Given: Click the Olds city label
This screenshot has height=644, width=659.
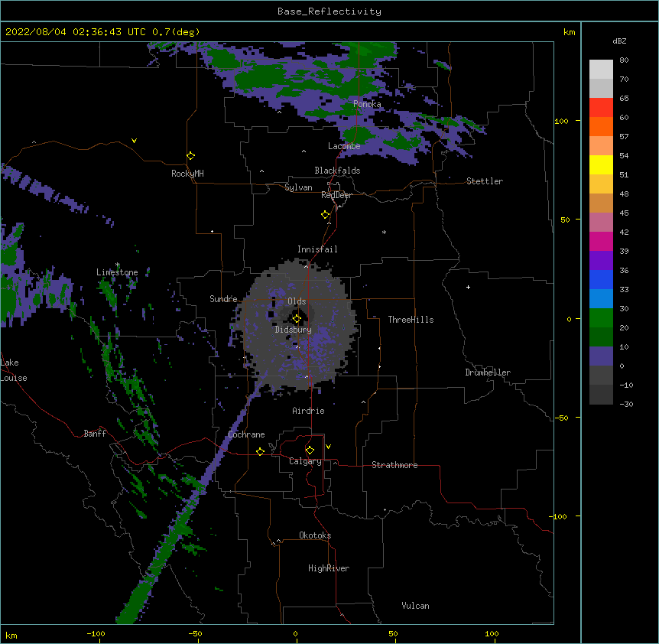Looking at the screenshot, I should [297, 301].
